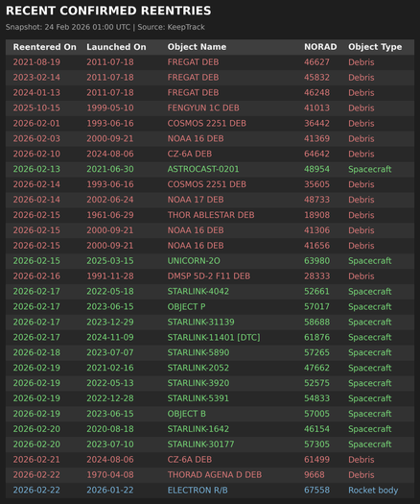This screenshot has height=504, width=420.
Task: Click the STARLINK-3920 object name
Action: [198, 383]
